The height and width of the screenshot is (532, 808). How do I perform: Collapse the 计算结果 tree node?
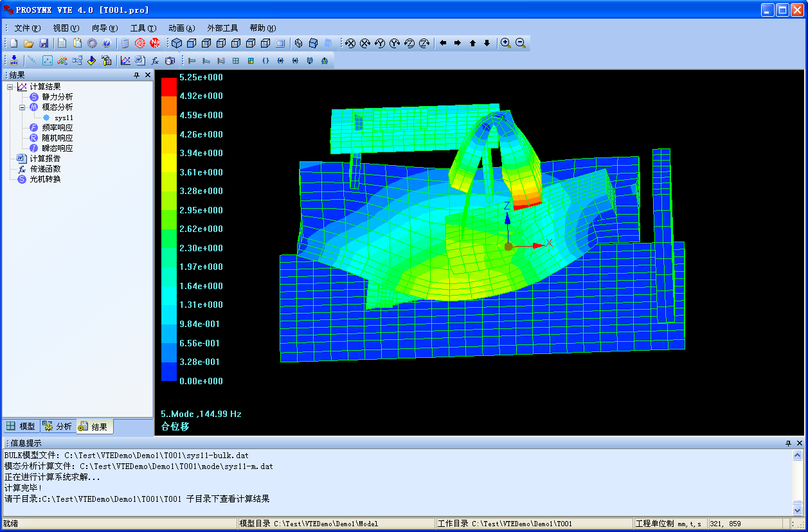(x=10, y=87)
